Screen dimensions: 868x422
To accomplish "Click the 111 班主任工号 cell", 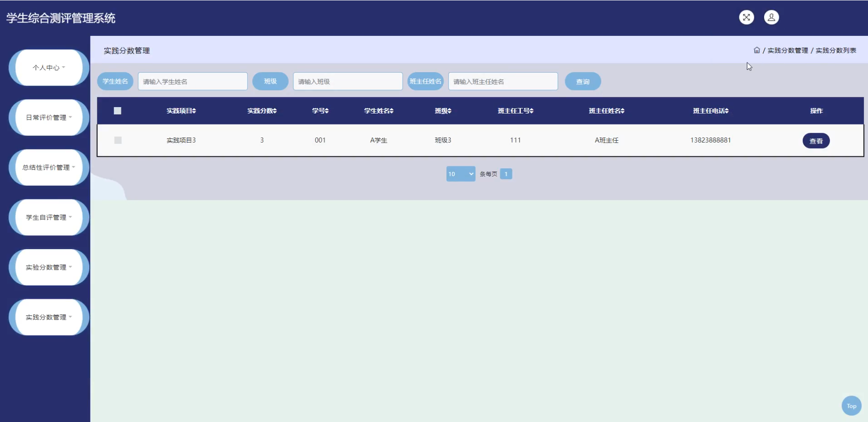I will click(515, 140).
